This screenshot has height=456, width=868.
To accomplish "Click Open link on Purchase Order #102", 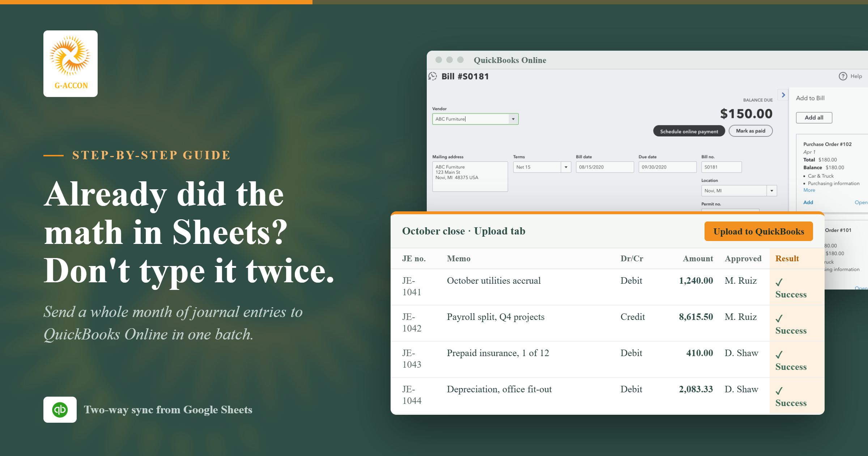I will coord(861,202).
